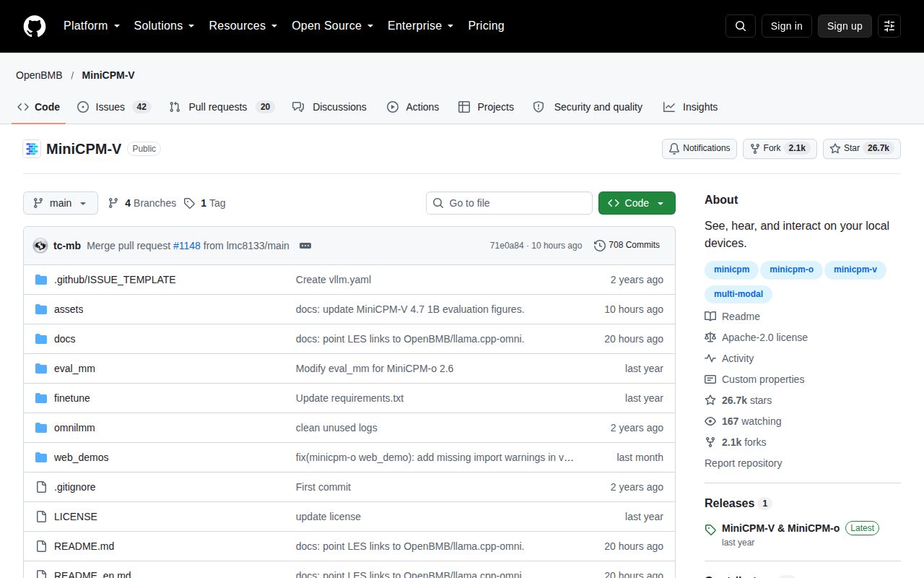Open the web_demos folder

[82, 457]
